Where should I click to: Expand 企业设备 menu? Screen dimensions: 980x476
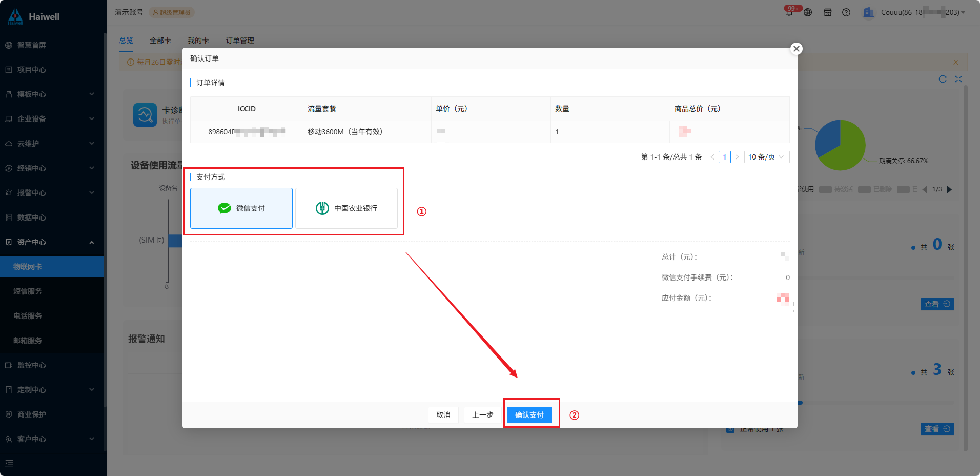(x=52, y=119)
